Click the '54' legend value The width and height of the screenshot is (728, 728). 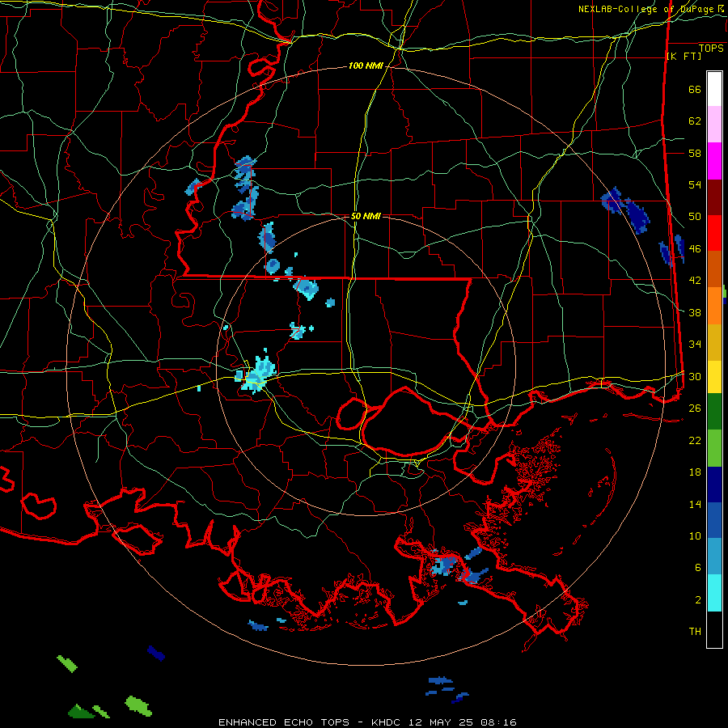coord(695,185)
